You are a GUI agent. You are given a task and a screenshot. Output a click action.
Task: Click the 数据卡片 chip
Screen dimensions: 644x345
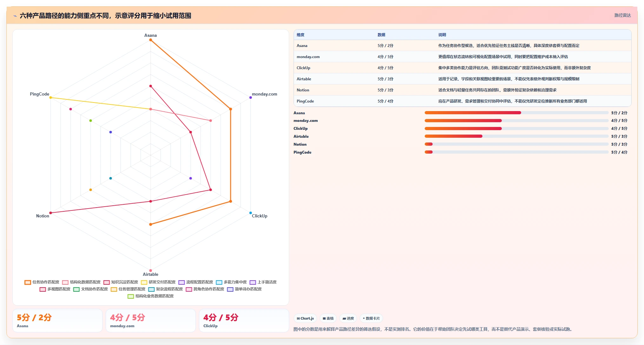[x=371, y=318]
